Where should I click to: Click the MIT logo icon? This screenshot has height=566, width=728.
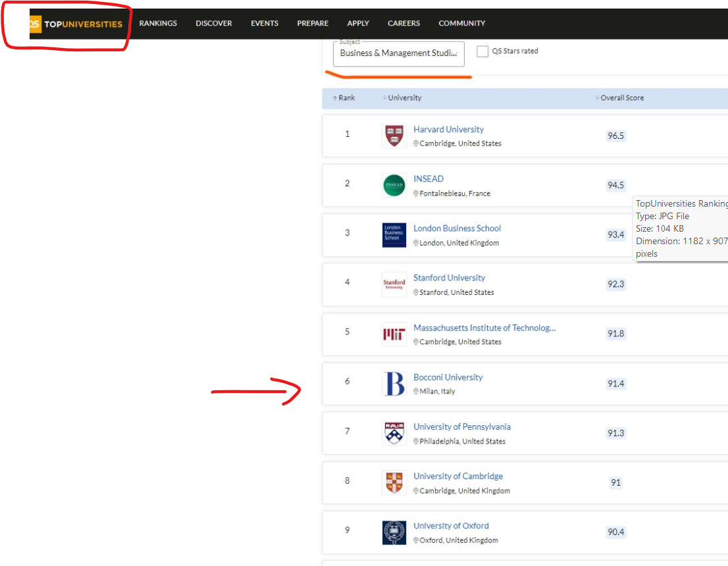point(394,334)
